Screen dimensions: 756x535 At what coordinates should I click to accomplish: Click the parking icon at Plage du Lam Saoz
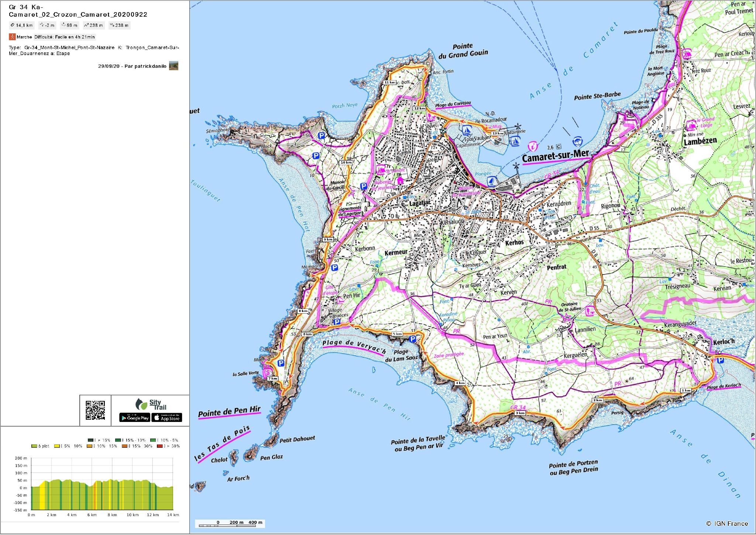[413, 339]
